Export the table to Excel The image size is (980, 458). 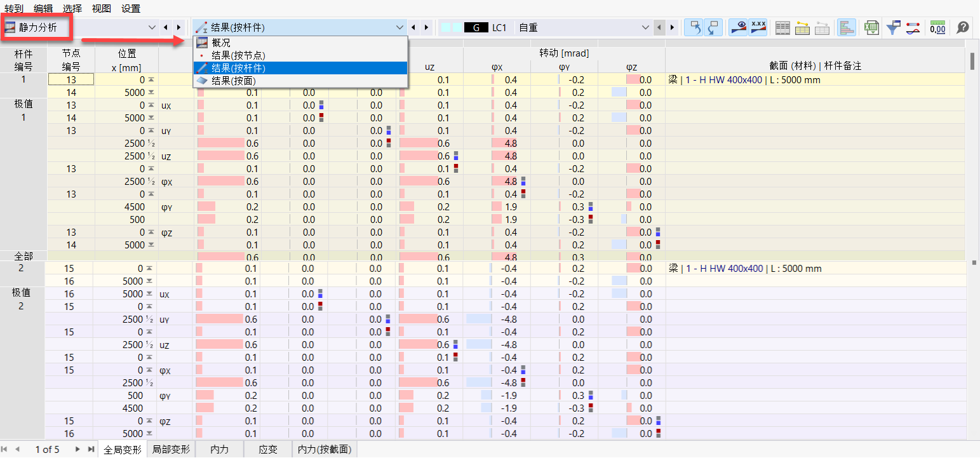(x=871, y=27)
